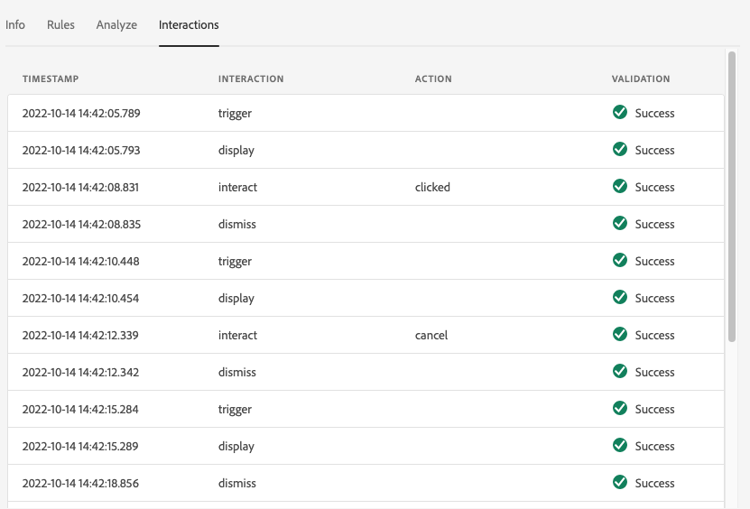Click success checkmark icon for 14:42:05.789 trigger

point(620,113)
